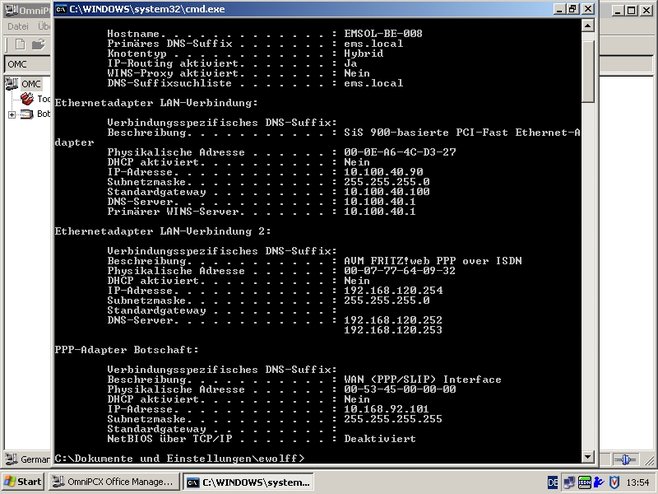Click the OMC field below the toolbar

[28, 64]
